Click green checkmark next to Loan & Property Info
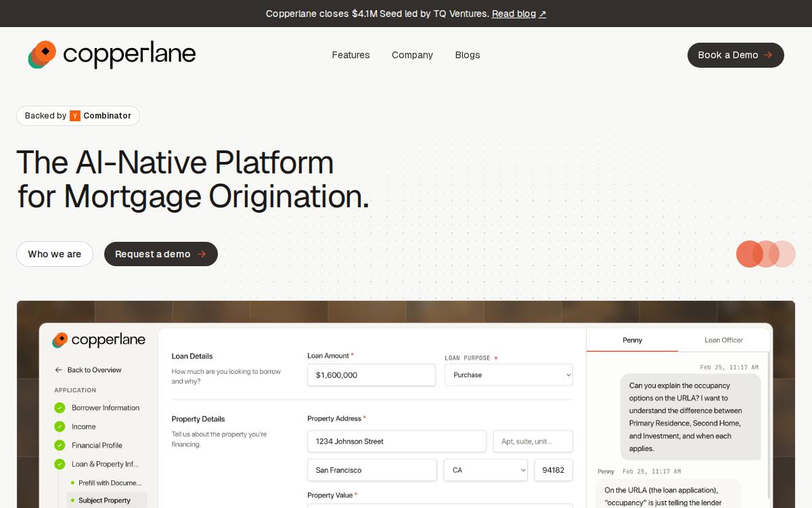This screenshot has width=812, height=508. click(60, 464)
